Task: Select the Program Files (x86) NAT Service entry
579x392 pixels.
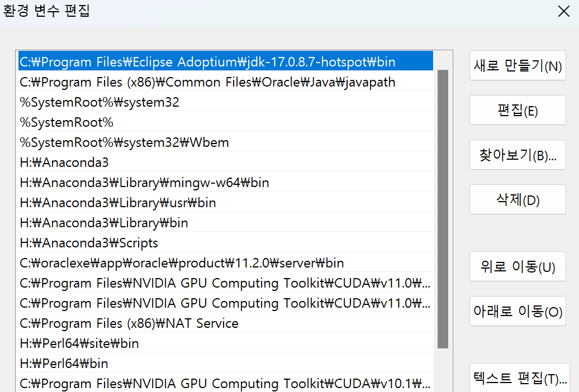Action: click(226, 323)
